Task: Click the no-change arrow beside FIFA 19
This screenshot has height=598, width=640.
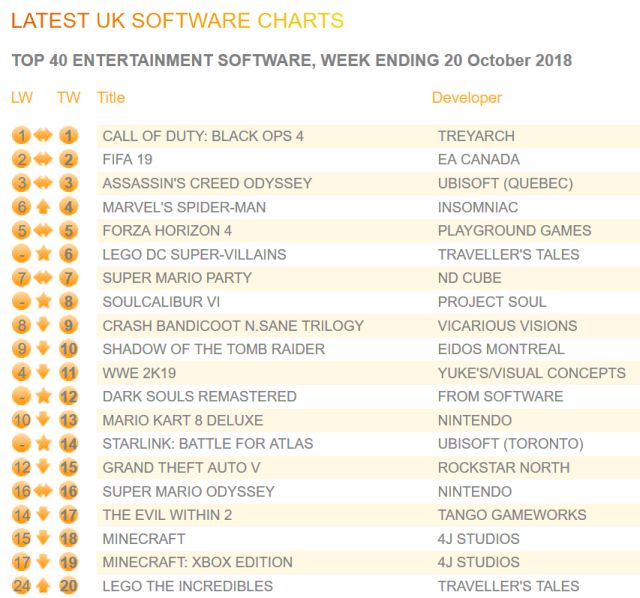Action: pyautogui.click(x=44, y=159)
